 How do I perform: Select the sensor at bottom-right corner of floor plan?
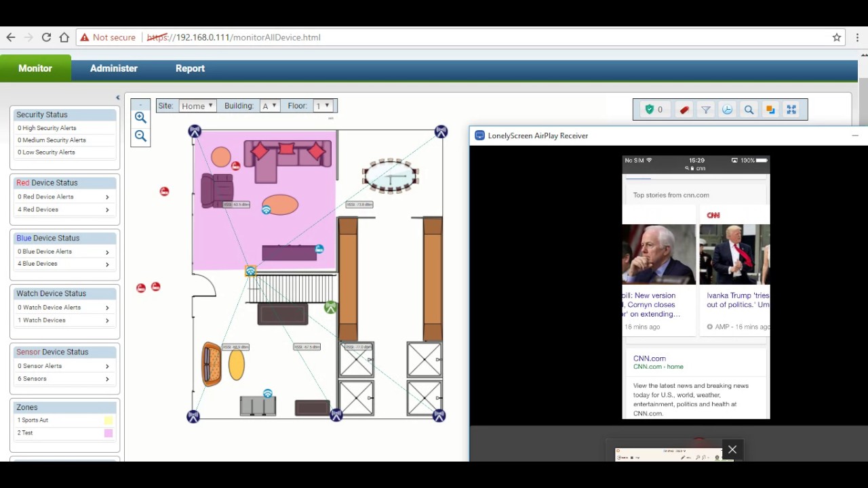[439, 415]
